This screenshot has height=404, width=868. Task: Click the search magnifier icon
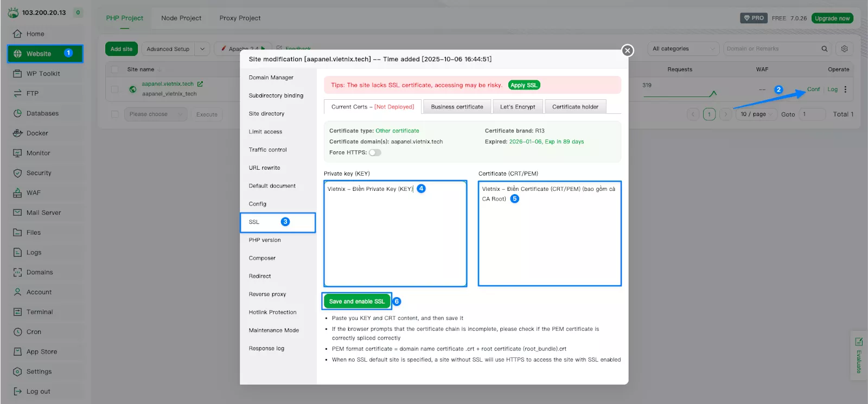pos(824,49)
